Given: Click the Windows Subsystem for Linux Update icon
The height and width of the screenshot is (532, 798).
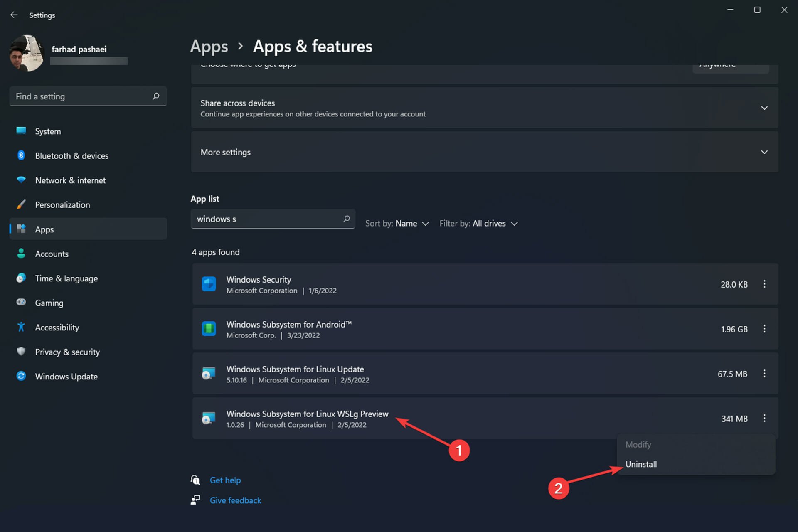Looking at the screenshot, I should coord(209,374).
